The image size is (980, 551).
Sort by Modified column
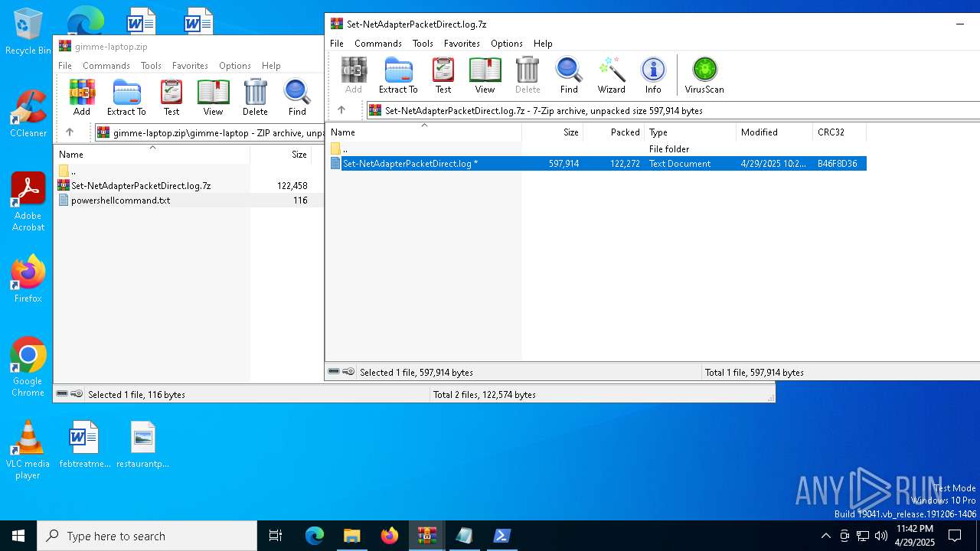tap(775, 132)
